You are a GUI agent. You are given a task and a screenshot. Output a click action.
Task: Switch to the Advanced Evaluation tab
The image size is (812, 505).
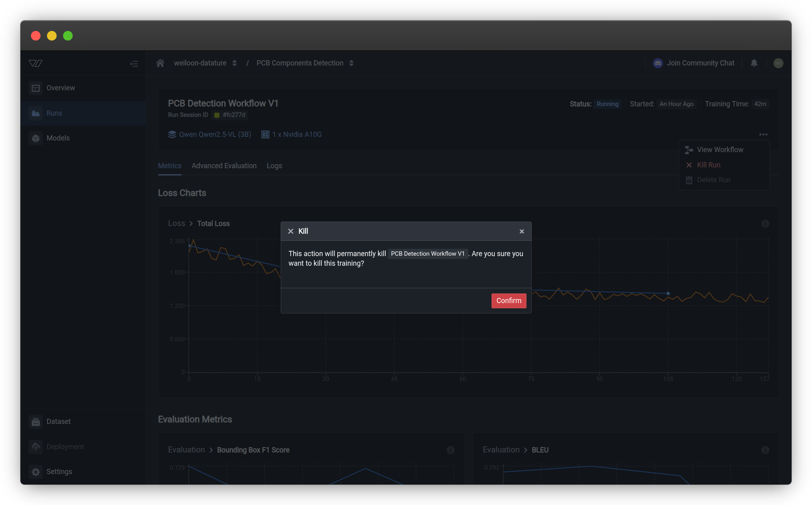(x=224, y=166)
